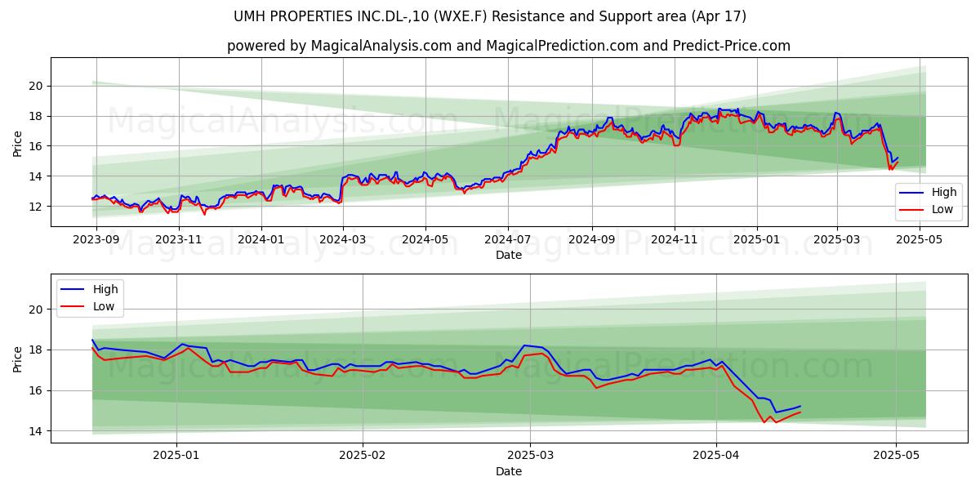Click the top chart's 'Price' axis label
Image resolution: width=980 pixels, height=490 pixels.
pyautogui.click(x=18, y=144)
